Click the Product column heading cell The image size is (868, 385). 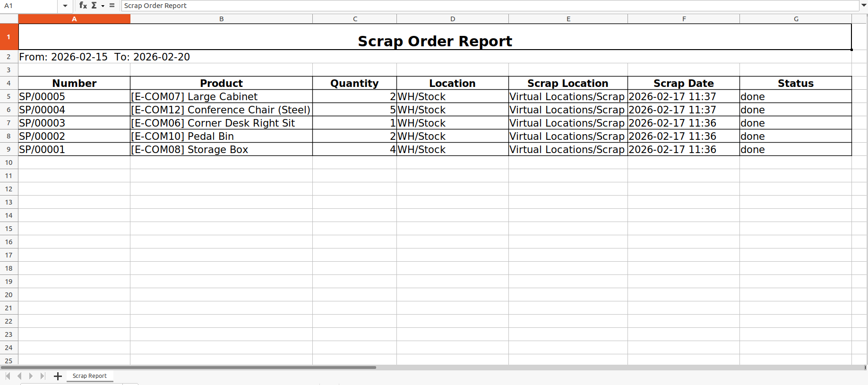click(221, 83)
